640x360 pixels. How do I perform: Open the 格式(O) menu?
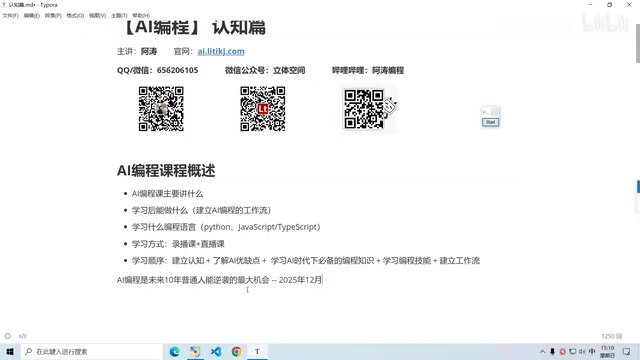75,16
